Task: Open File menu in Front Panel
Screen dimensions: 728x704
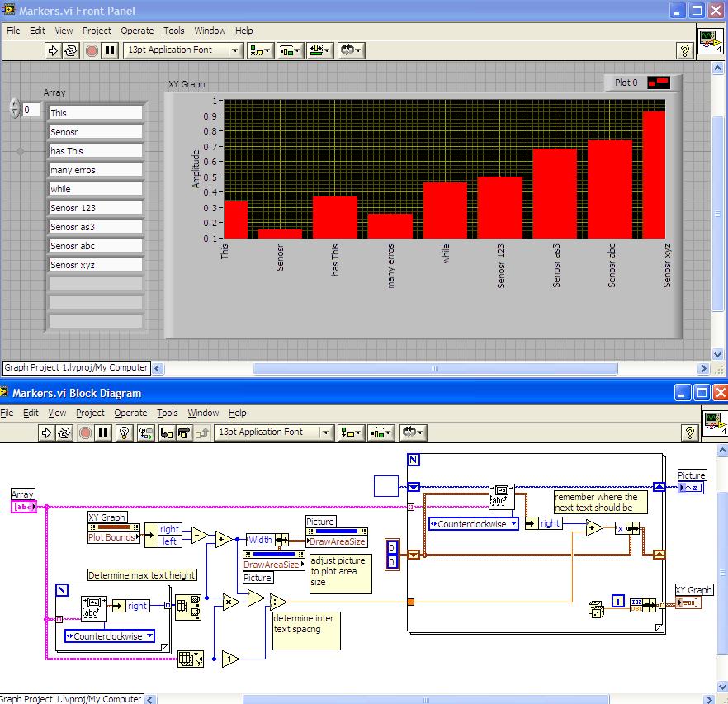Action: pyautogui.click(x=13, y=31)
